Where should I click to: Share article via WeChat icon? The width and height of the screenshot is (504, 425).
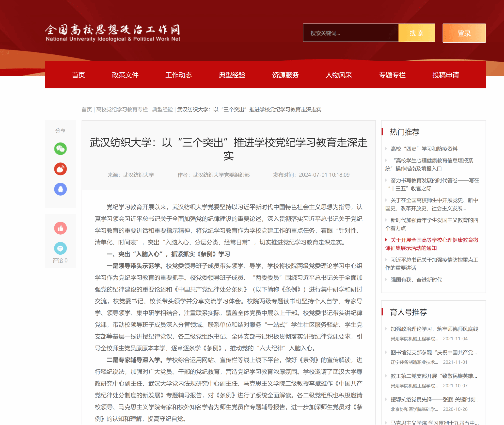click(60, 149)
